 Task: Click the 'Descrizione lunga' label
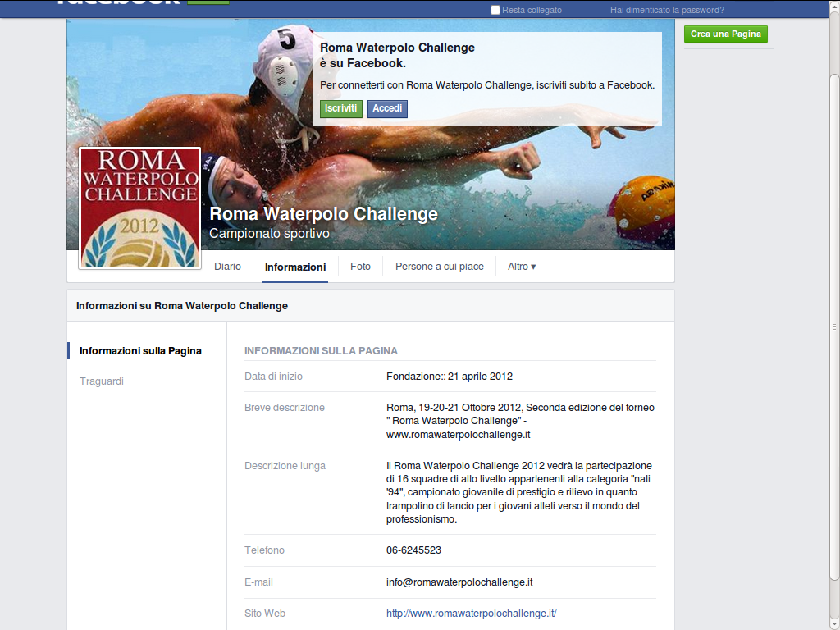pos(285,466)
